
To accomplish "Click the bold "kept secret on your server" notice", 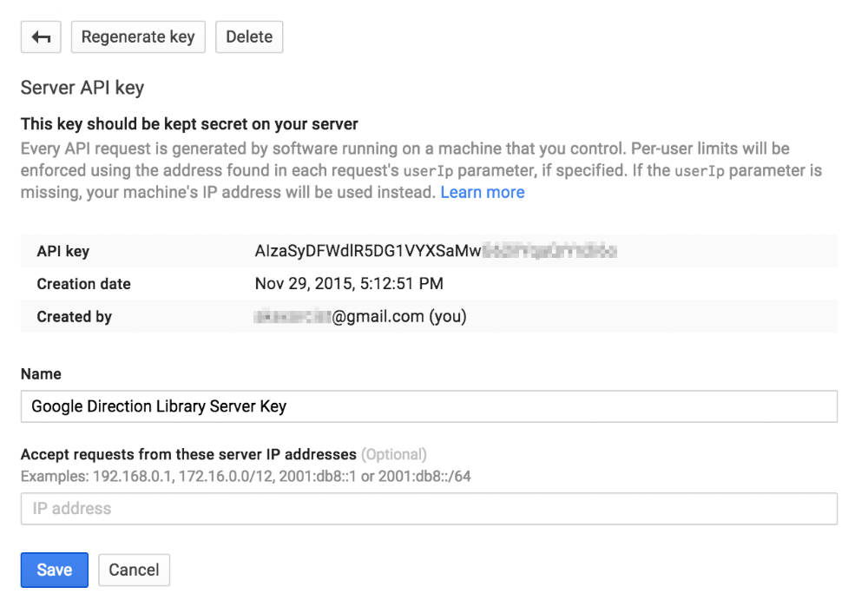I will [x=189, y=124].
